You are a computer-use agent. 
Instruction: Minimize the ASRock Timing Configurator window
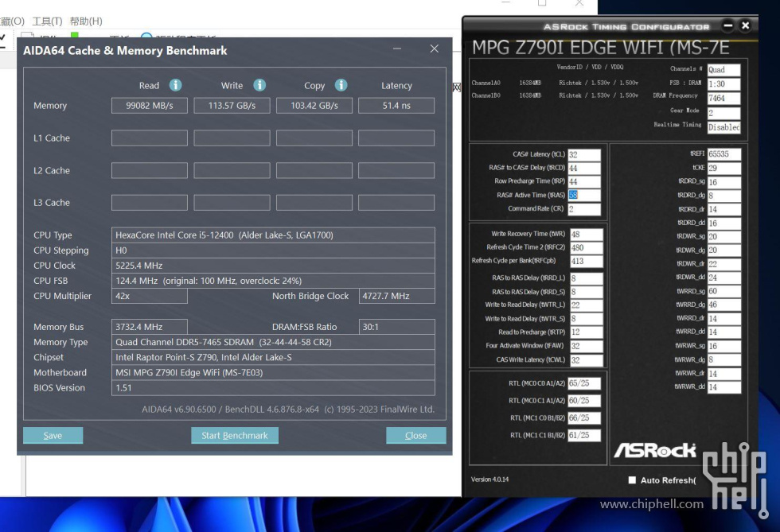[727, 25]
